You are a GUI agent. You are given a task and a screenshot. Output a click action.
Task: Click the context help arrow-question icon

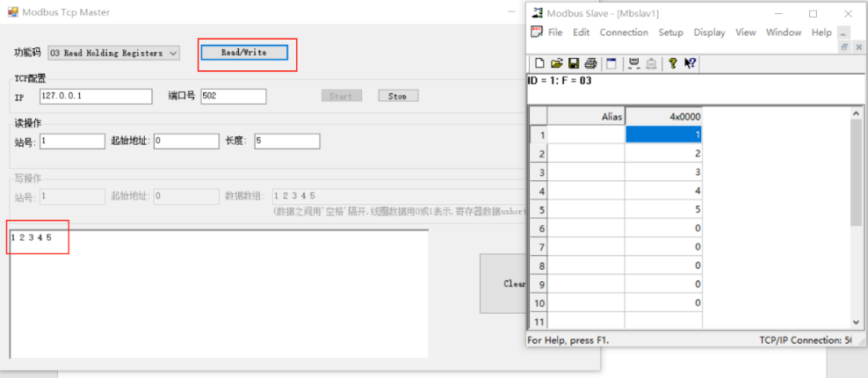690,63
